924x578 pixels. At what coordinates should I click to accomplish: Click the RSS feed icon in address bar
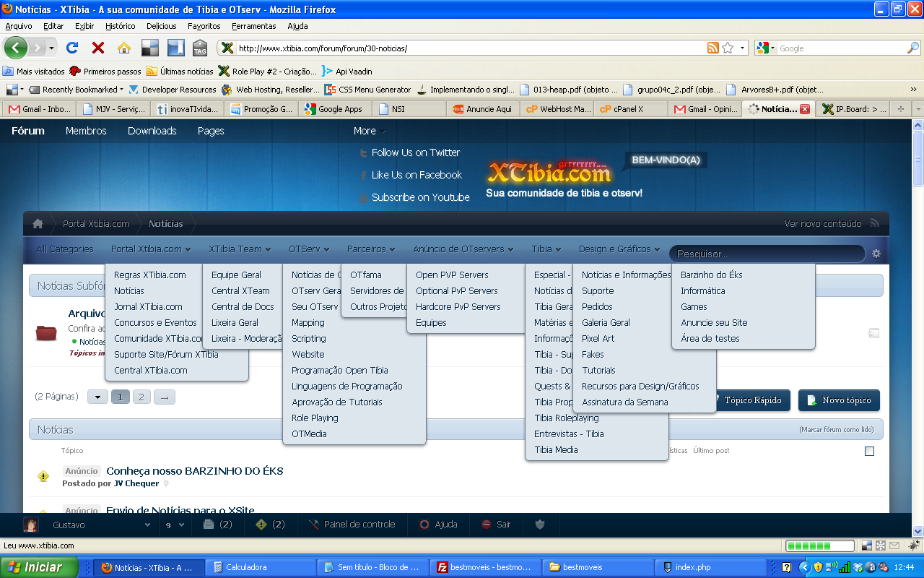point(712,48)
